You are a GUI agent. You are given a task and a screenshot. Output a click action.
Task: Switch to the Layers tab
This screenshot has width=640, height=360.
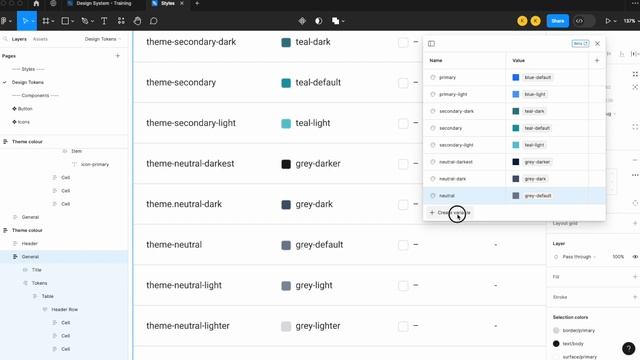(19, 39)
